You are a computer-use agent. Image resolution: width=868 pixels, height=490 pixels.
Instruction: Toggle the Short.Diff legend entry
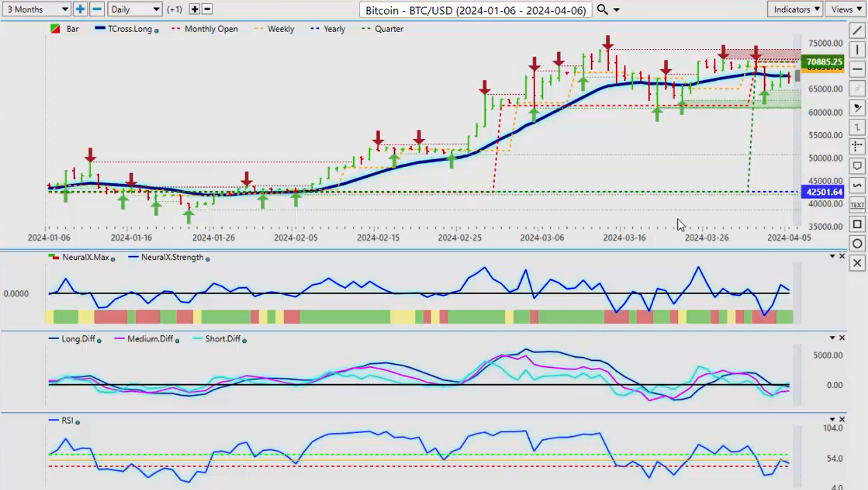pos(218,339)
